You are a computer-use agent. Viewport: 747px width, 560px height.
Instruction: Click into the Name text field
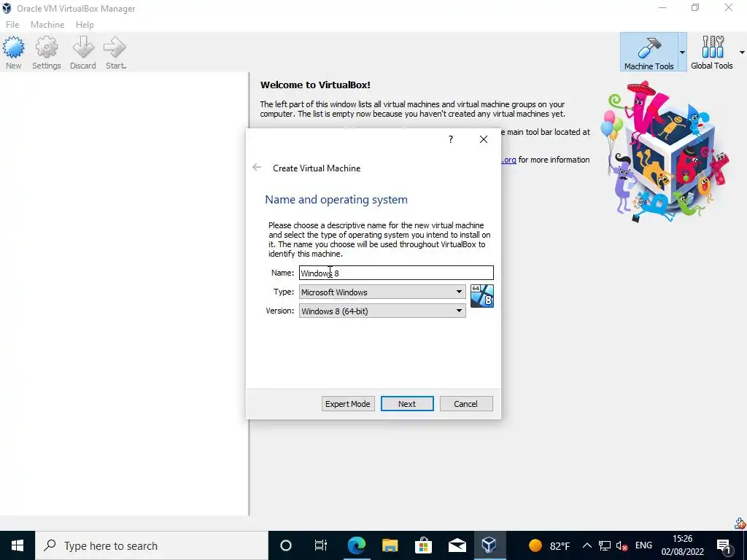coord(396,273)
